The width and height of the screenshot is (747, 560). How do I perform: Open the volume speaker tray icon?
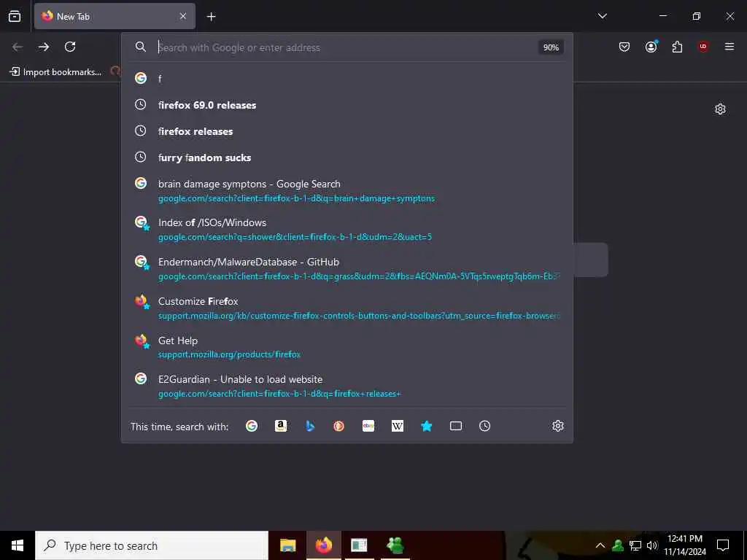coord(652,545)
